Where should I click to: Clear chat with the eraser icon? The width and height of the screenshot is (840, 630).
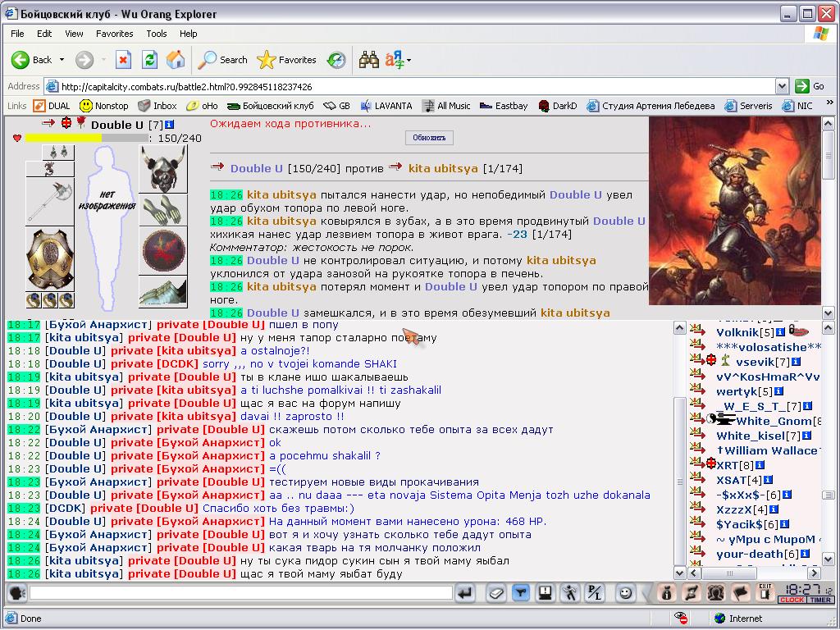click(496, 593)
